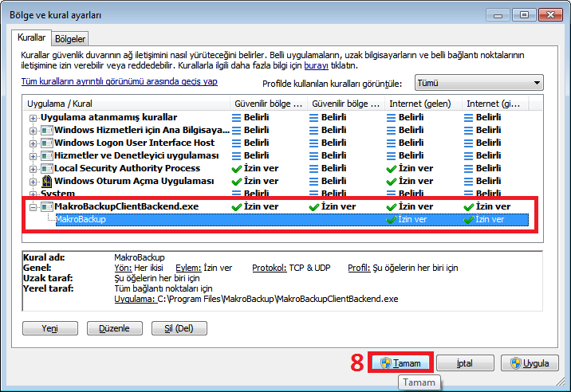571x392 pixels.
Task: Click first Güvenilir bölge column header
Action: coord(269,104)
